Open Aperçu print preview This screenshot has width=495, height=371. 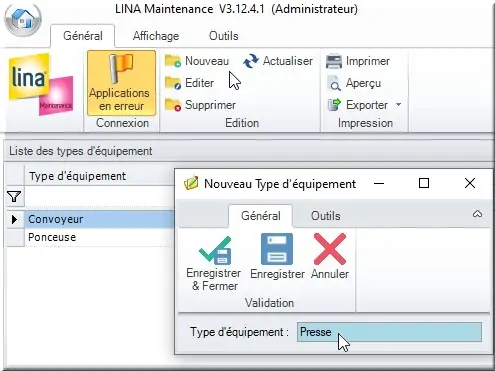tap(354, 83)
